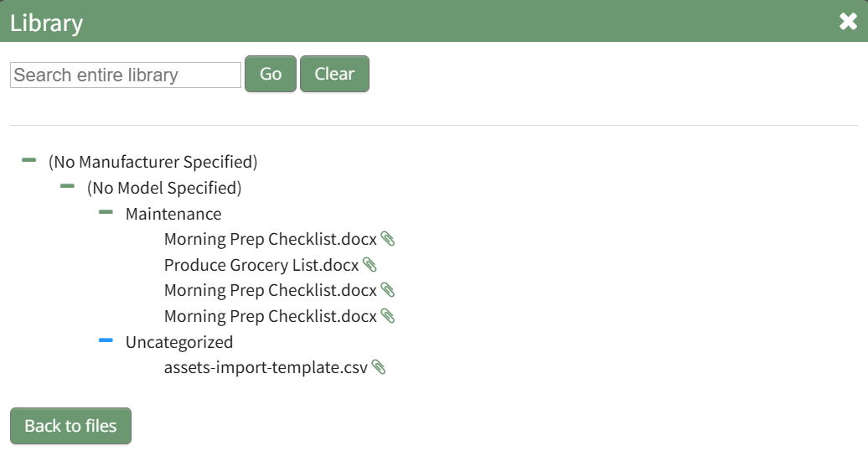Click the paperclip icon beside Produce Grocery List.docx

(369, 265)
